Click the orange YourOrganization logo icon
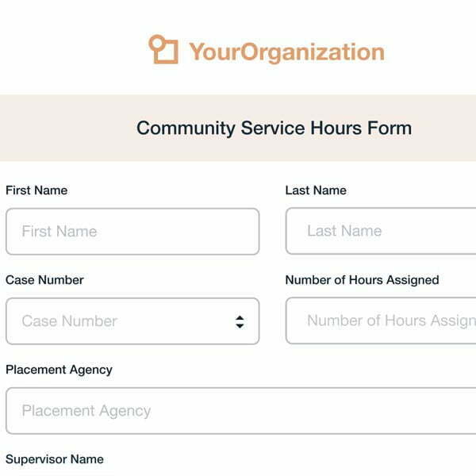476x476 pixels. tap(163, 49)
